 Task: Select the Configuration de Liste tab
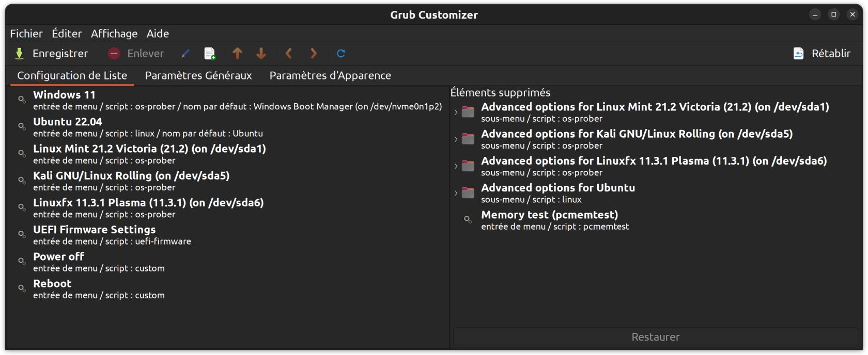point(72,75)
